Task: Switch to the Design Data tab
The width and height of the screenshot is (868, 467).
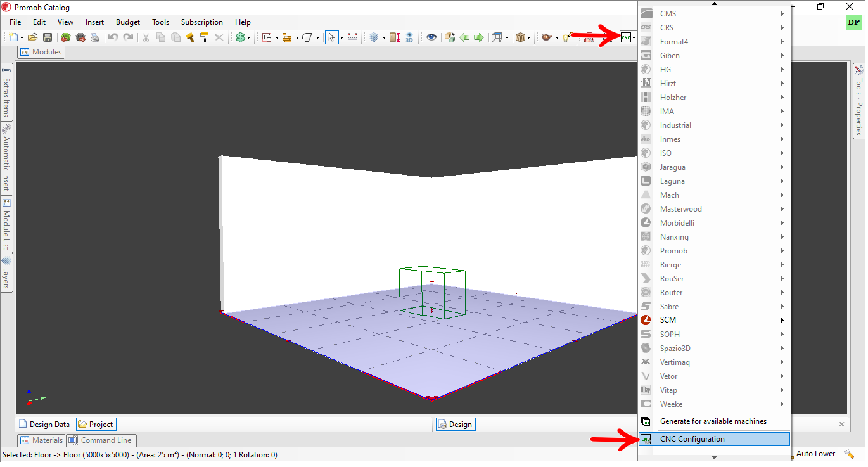Action: (44, 425)
